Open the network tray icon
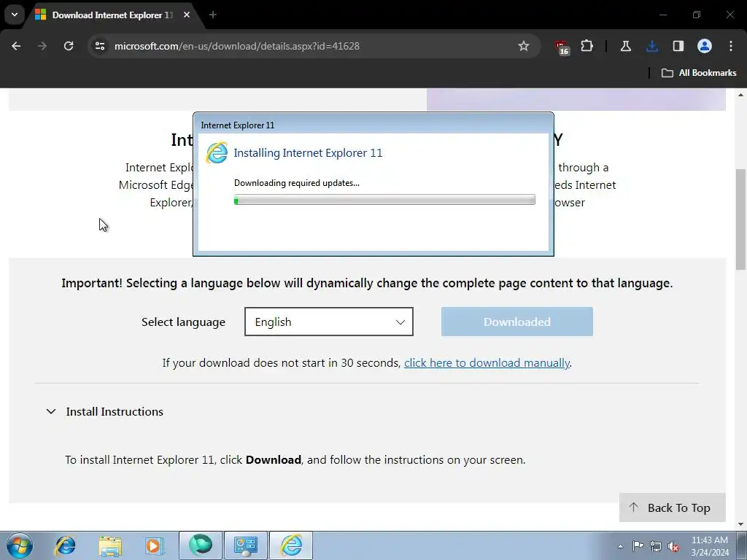Image resolution: width=747 pixels, height=560 pixels. pyautogui.click(x=656, y=546)
